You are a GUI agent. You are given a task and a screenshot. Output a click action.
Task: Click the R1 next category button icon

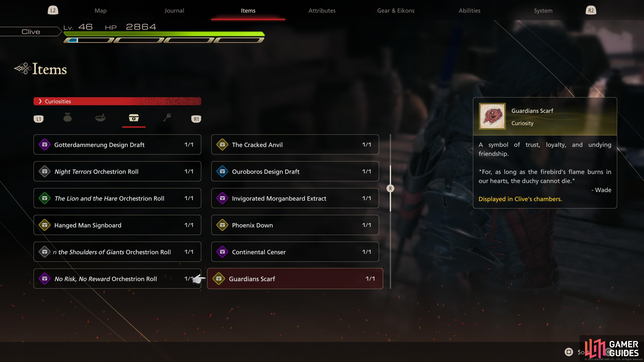tap(196, 119)
